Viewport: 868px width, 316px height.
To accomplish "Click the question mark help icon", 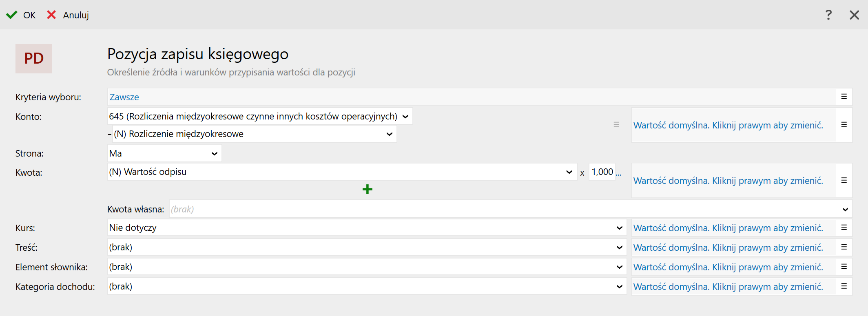I will pos(828,15).
